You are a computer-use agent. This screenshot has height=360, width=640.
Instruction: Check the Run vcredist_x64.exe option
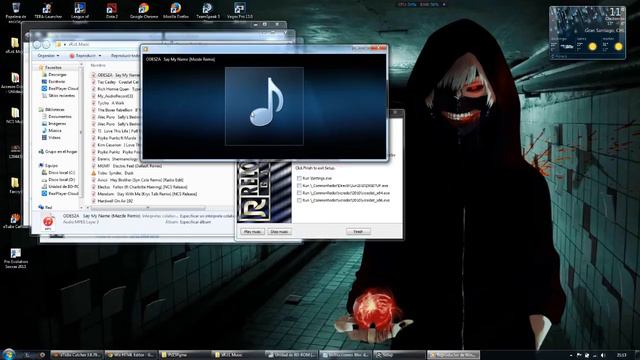(299, 193)
